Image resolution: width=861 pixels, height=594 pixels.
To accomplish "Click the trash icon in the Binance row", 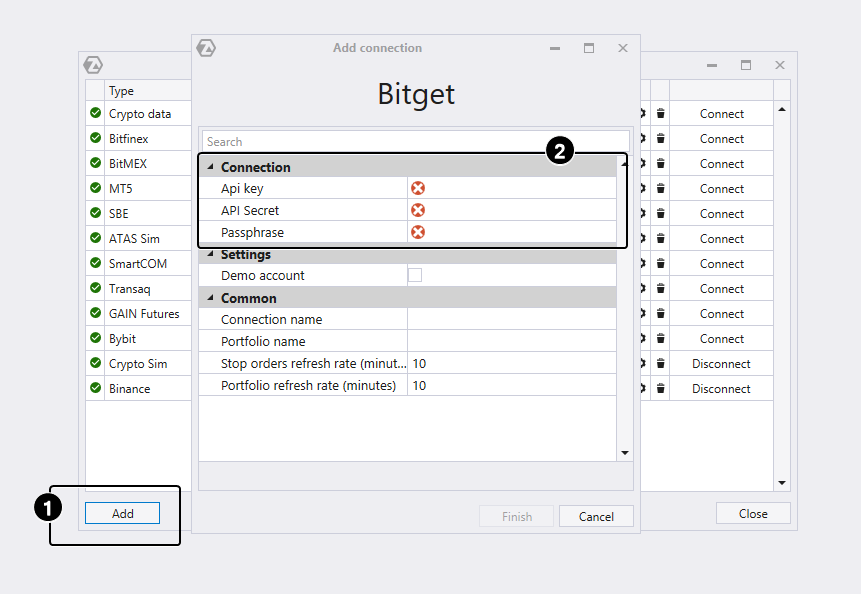I will (660, 389).
